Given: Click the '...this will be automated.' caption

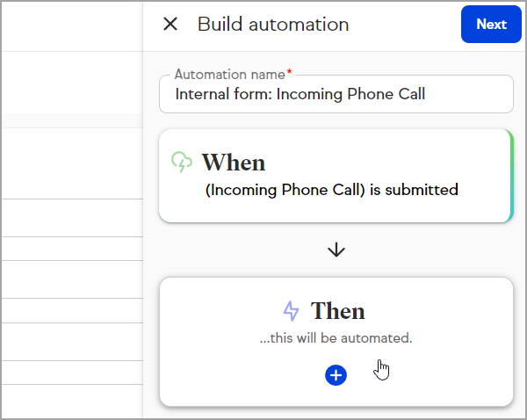Looking at the screenshot, I should click(x=336, y=338).
